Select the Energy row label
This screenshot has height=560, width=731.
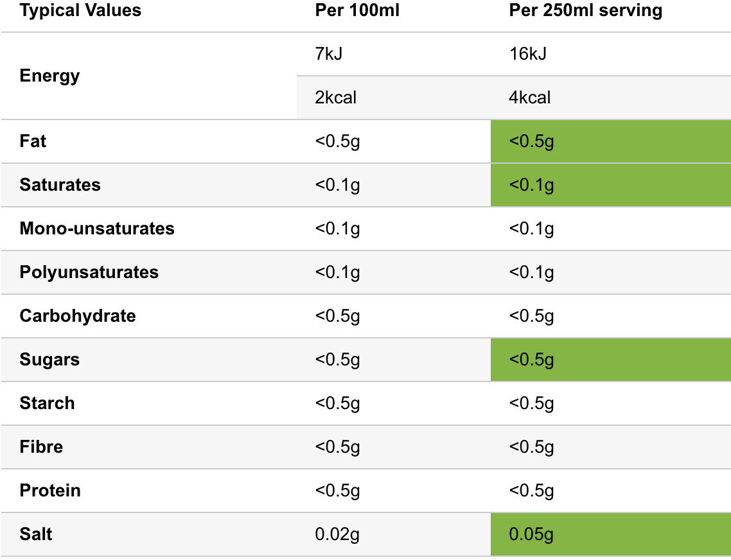click(x=50, y=76)
